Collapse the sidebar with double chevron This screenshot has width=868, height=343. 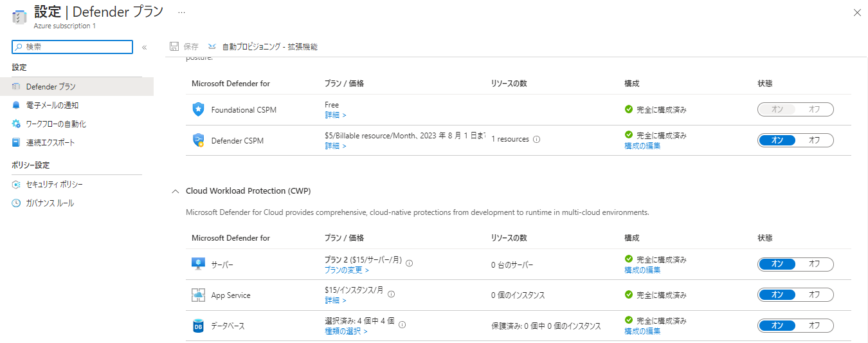[144, 47]
